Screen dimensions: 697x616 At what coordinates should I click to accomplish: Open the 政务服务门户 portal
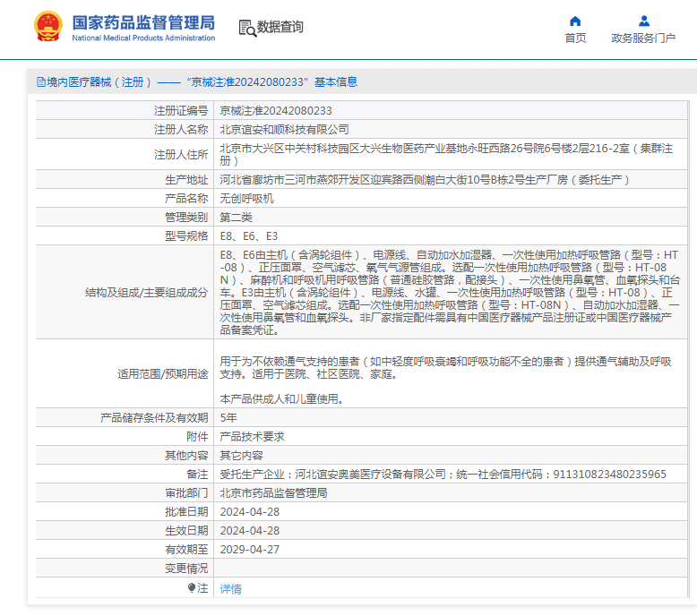[643, 38]
